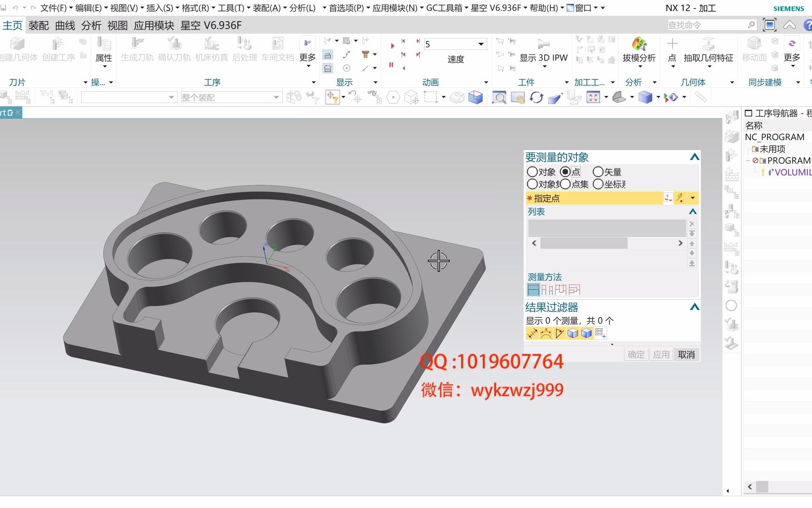Open the 整个装配 selection scope dropdown

pos(277,97)
